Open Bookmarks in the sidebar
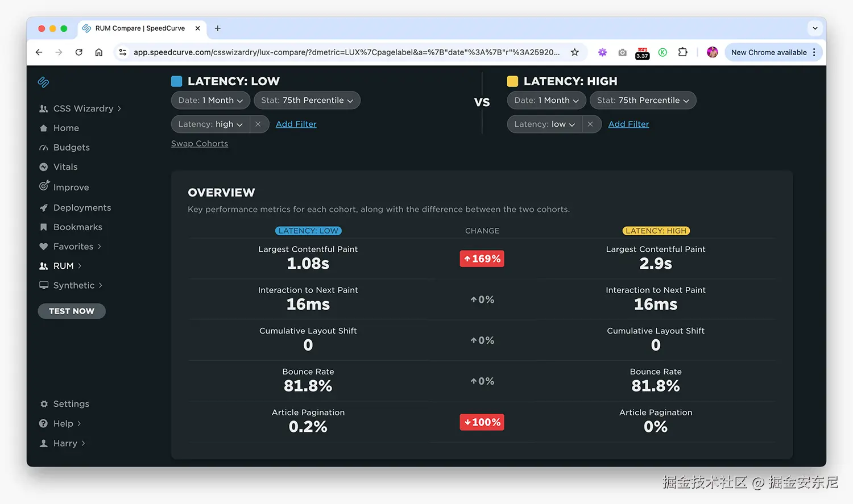Image resolution: width=853 pixels, height=504 pixels. pyautogui.click(x=77, y=227)
